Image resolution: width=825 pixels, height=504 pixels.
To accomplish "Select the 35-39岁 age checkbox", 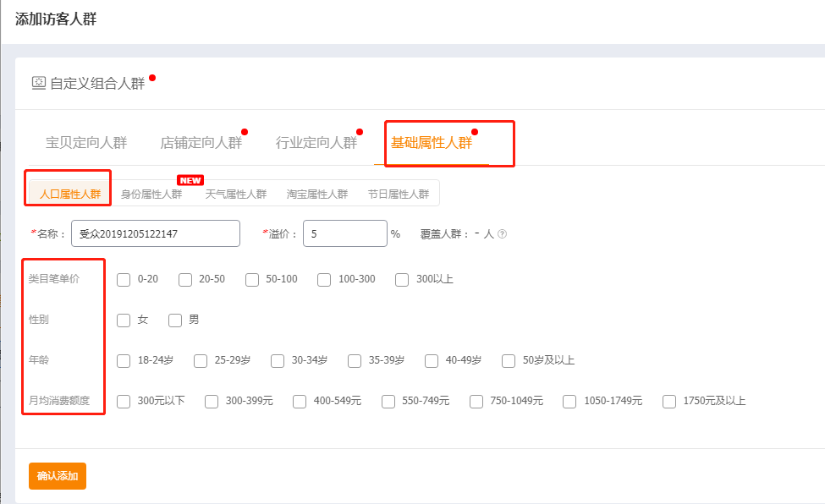I will click(x=355, y=360).
